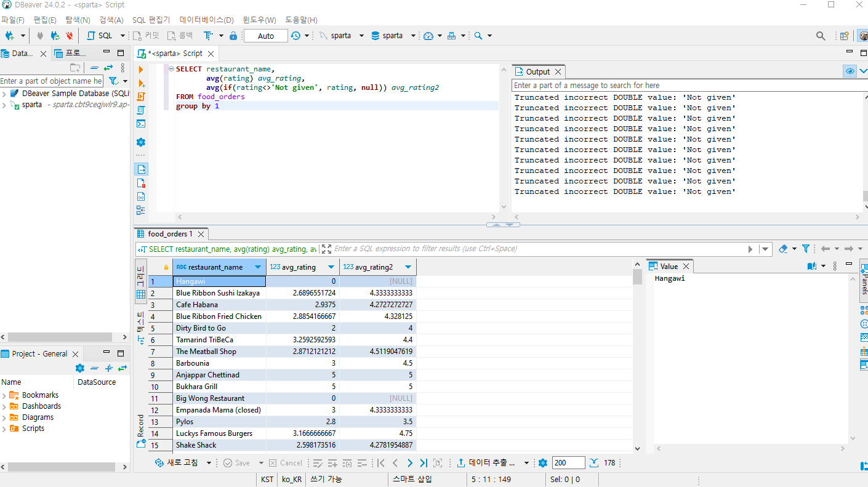
Task: Click the transaction log clock icon
Action: pyautogui.click(x=296, y=36)
